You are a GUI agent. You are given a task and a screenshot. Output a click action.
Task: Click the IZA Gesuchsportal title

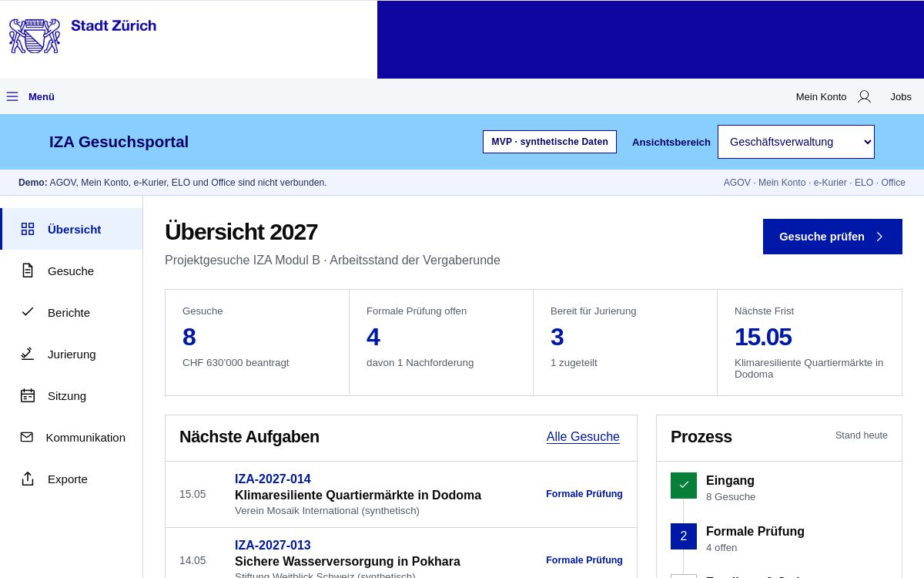pyautogui.click(x=119, y=142)
